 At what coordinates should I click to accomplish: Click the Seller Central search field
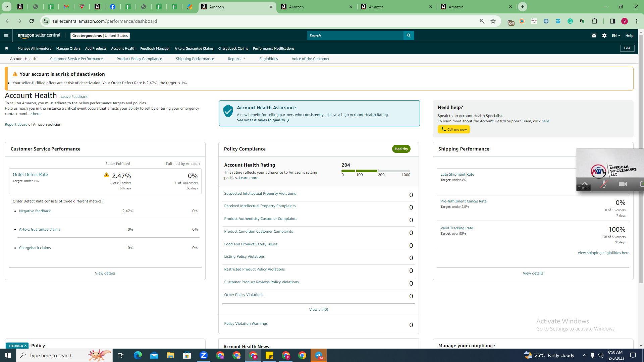(x=355, y=36)
